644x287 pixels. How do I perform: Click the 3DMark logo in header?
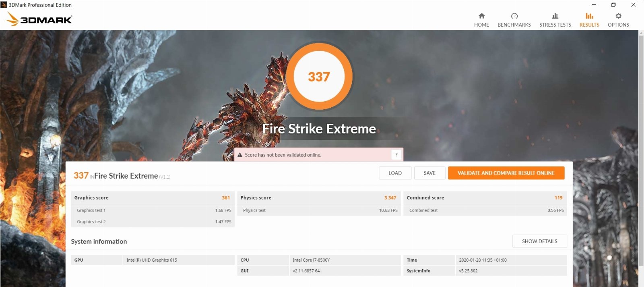pyautogui.click(x=39, y=19)
